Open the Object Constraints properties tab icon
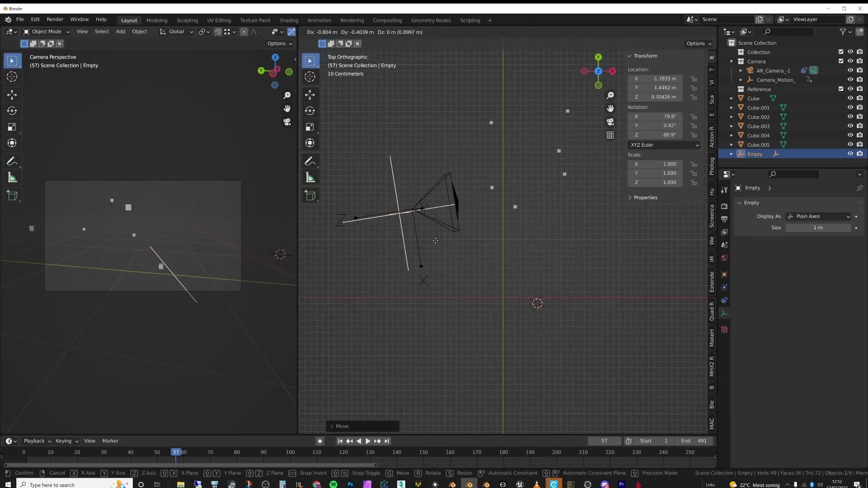Image resolution: width=868 pixels, height=488 pixels. click(724, 300)
